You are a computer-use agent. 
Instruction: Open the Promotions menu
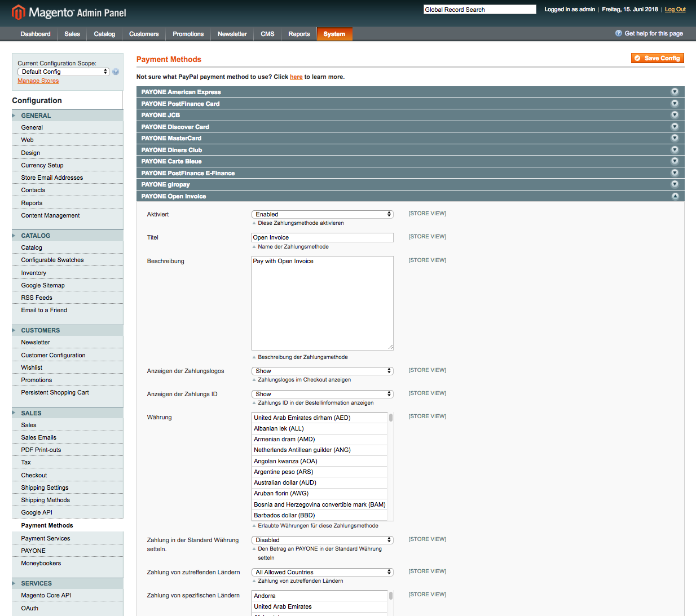tap(188, 34)
